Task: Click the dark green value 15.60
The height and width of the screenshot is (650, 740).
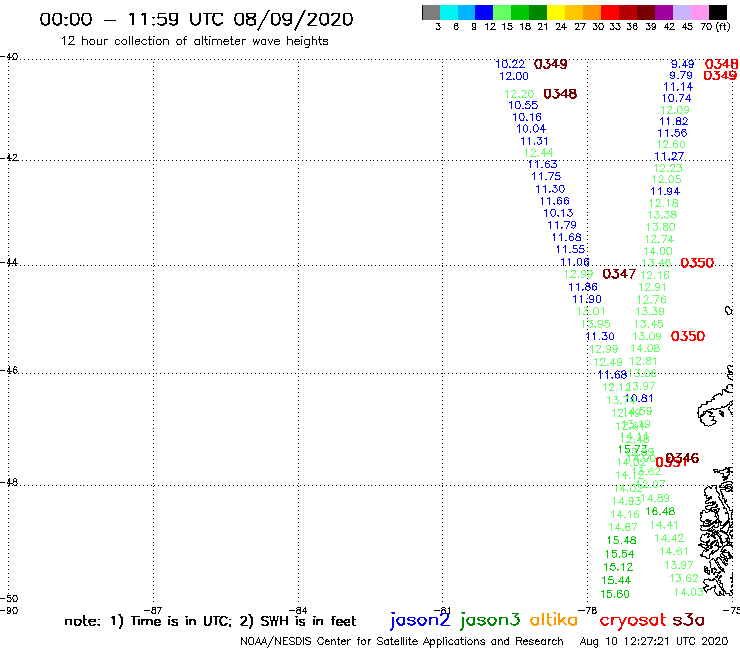Action: pyautogui.click(x=615, y=594)
